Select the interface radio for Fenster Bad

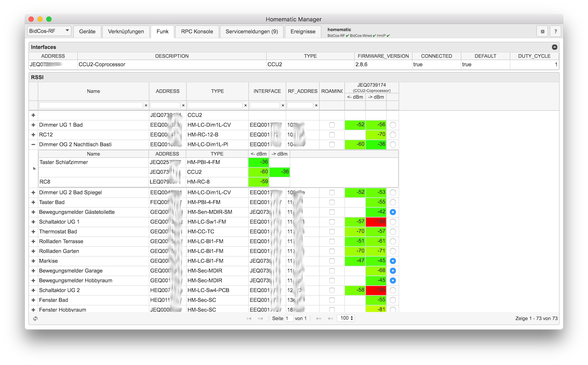pos(393,300)
